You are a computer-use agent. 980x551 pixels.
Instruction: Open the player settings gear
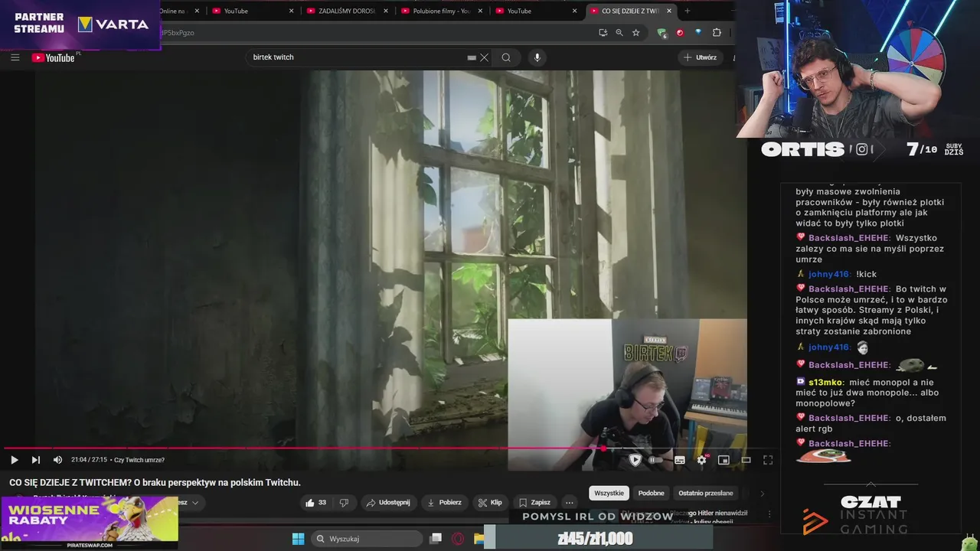(x=701, y=460)
